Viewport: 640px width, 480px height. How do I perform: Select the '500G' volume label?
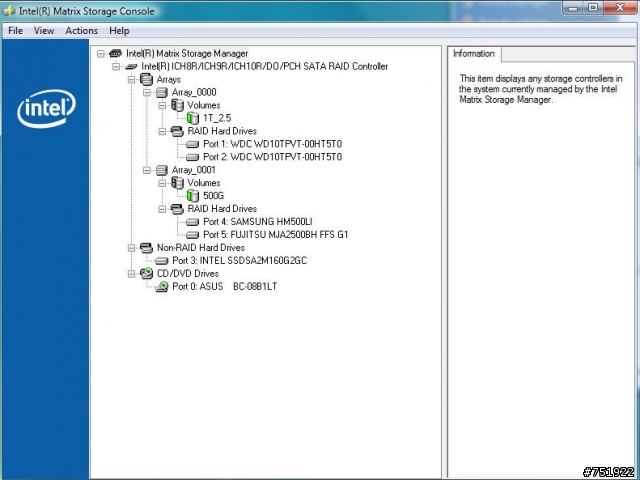point(213,196)
